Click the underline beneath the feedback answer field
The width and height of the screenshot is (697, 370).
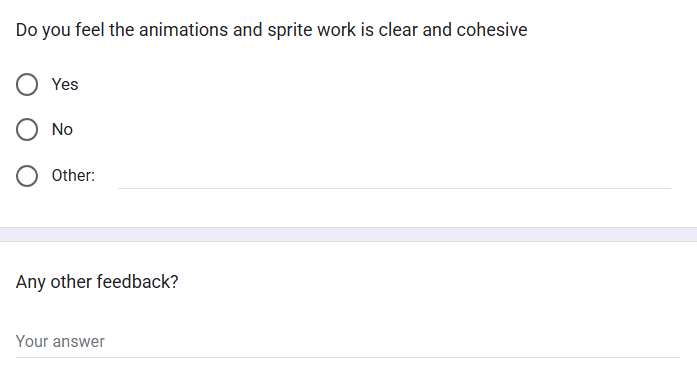[x=348, y=357]
